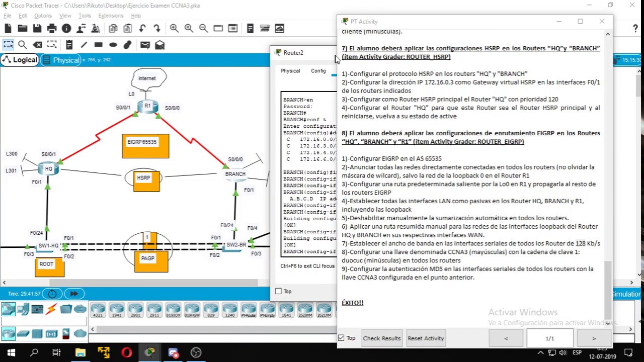Viewport: 644px width, 362px height.
Task: Click the Reset Activity button
Action: pos(426,338)
